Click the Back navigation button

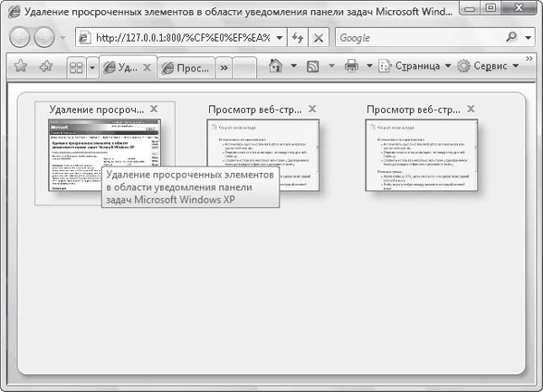tap(19, 37)
